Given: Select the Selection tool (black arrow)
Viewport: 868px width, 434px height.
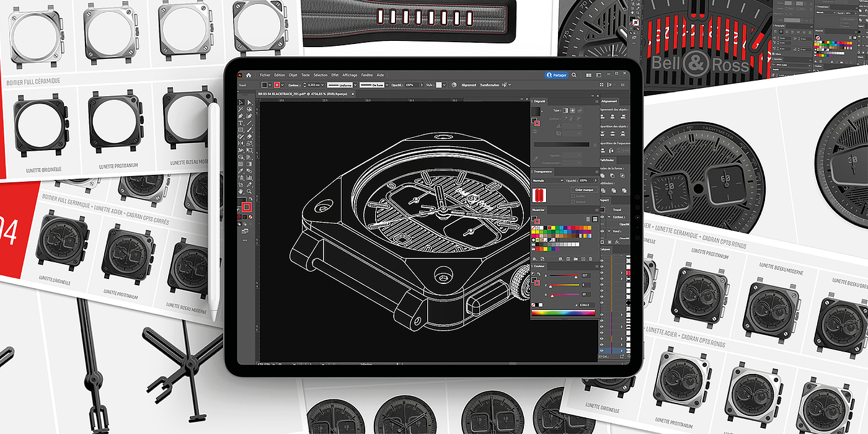Looking at the screenshot, I should pyautogui.click(x=241, y=102).
